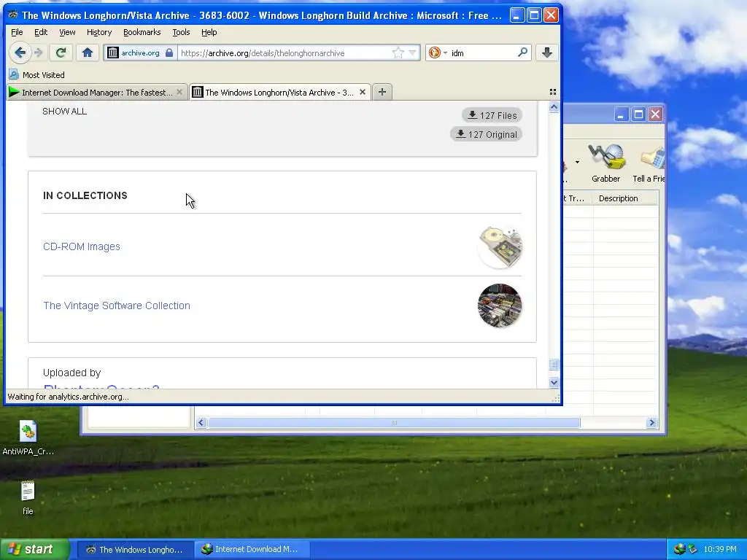Open a new tab with plus button

tap(382, 92)
